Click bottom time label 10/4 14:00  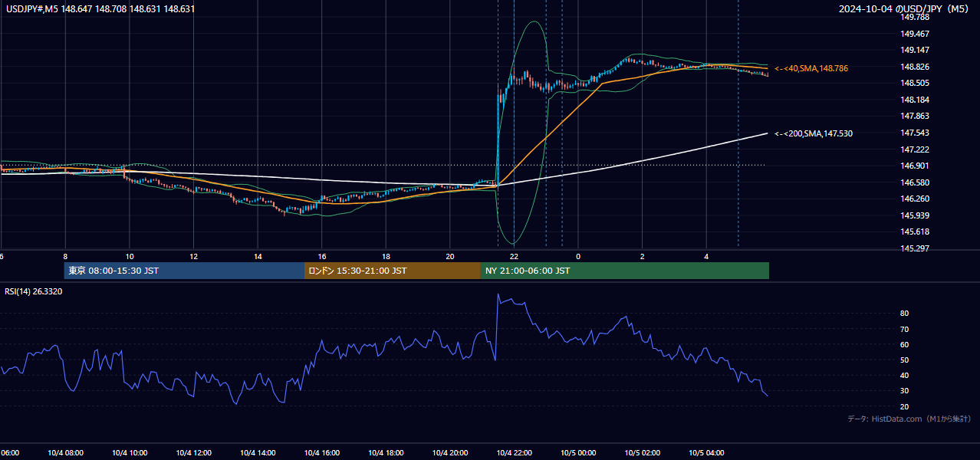point(258,453)
